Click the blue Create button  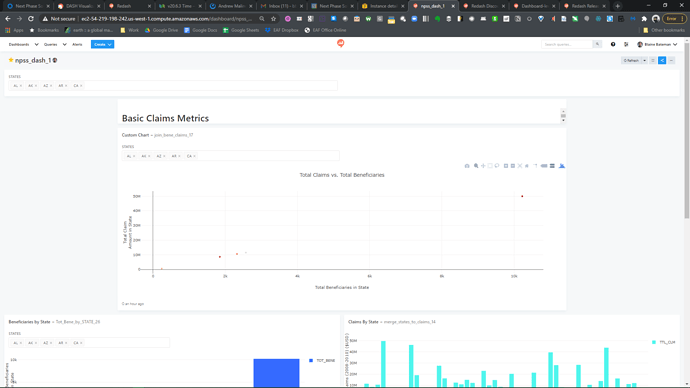click(x=103, y=44)
